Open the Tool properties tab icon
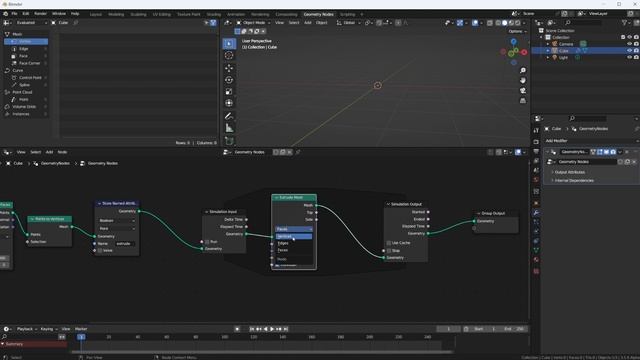 536,131
